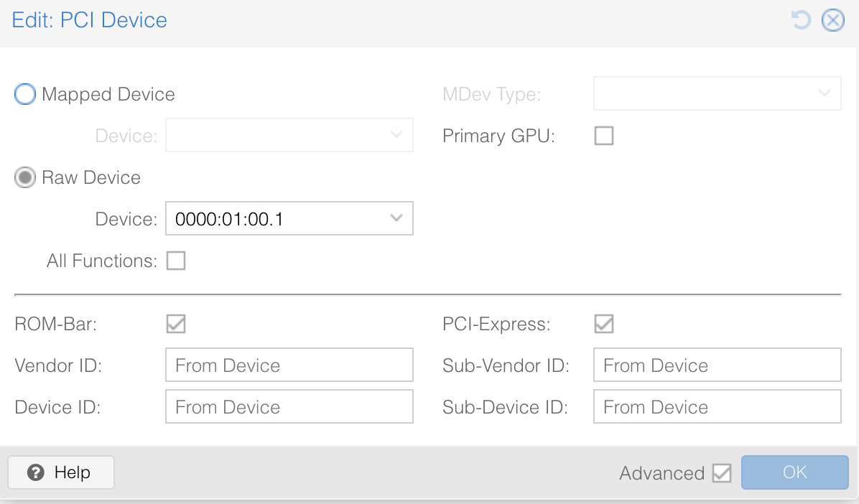
Task: Toggle the PCI-Express checkbox
Action: pos(604,324)
